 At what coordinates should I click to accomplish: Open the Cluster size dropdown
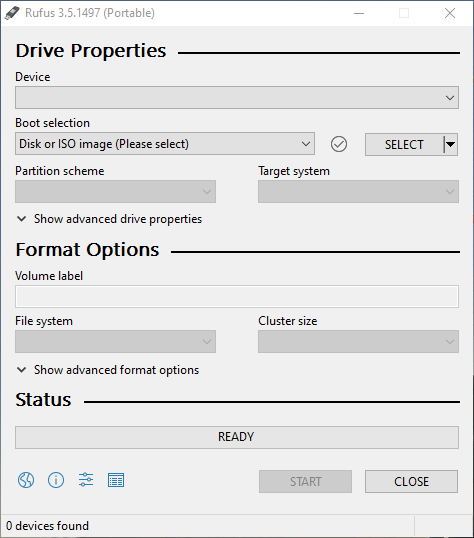[x=358, y=341]
